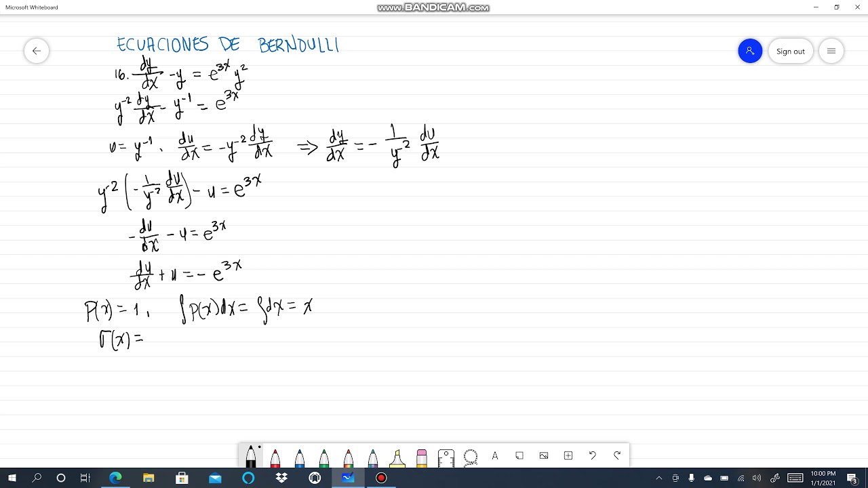This screenshot has width=868, height=488.
Task: Add a sticky note
Action: (x=519, y=456)
